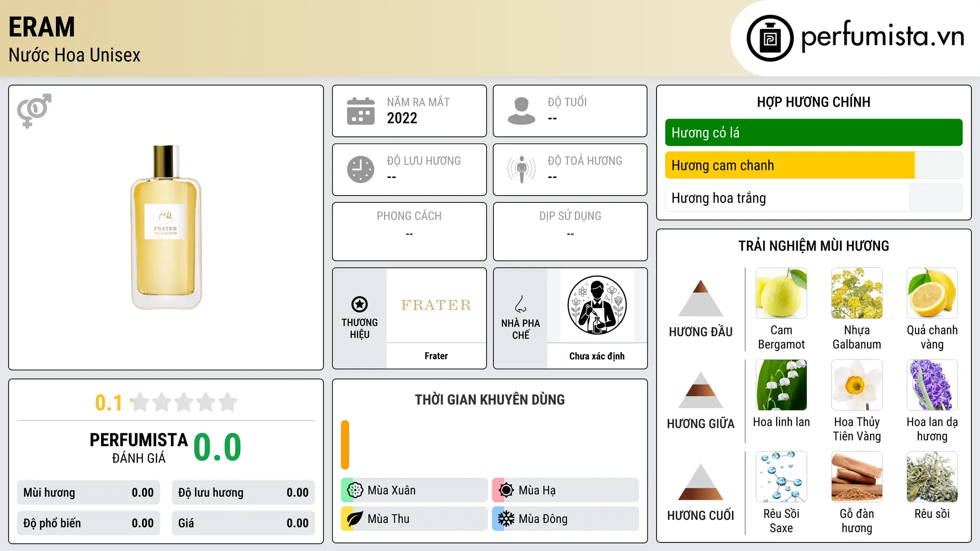Click the sillage icon beside Độ toả hương
Viewport: 980px width, 551px height.
coord(522,169)
